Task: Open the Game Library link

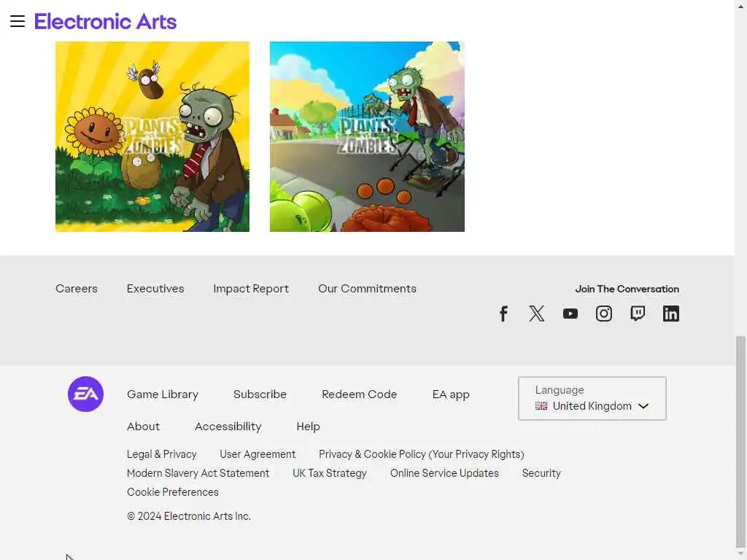Action: pos(163,394)
